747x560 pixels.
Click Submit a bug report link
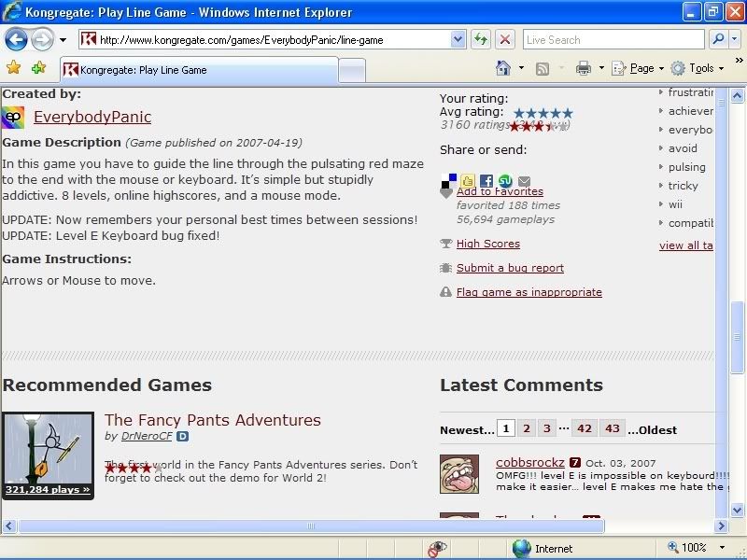click(510, 268)
